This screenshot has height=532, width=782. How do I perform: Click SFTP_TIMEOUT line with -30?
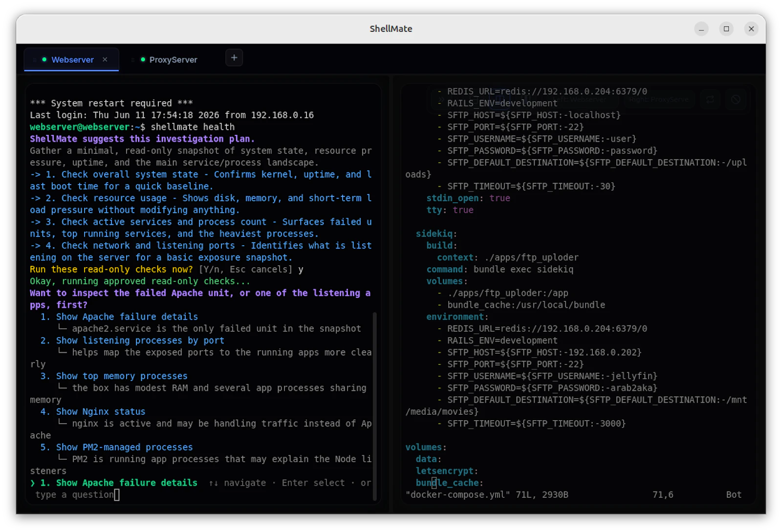pos(531,187)
